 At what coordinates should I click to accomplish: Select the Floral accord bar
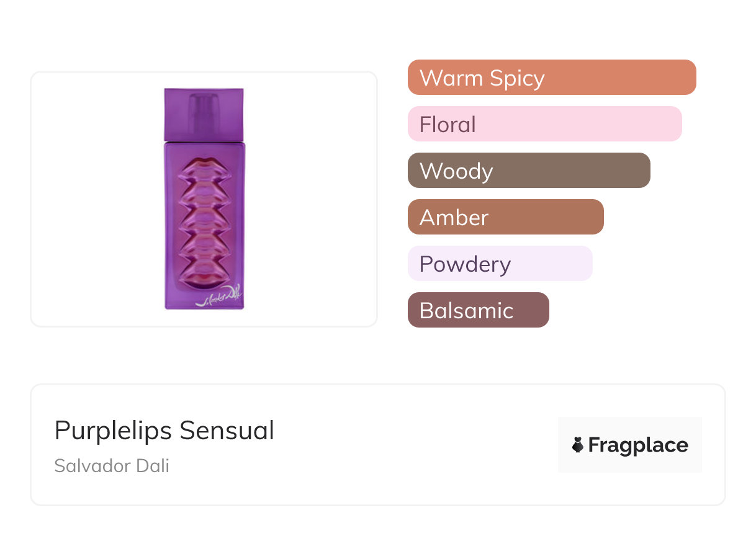pos(544,124)
